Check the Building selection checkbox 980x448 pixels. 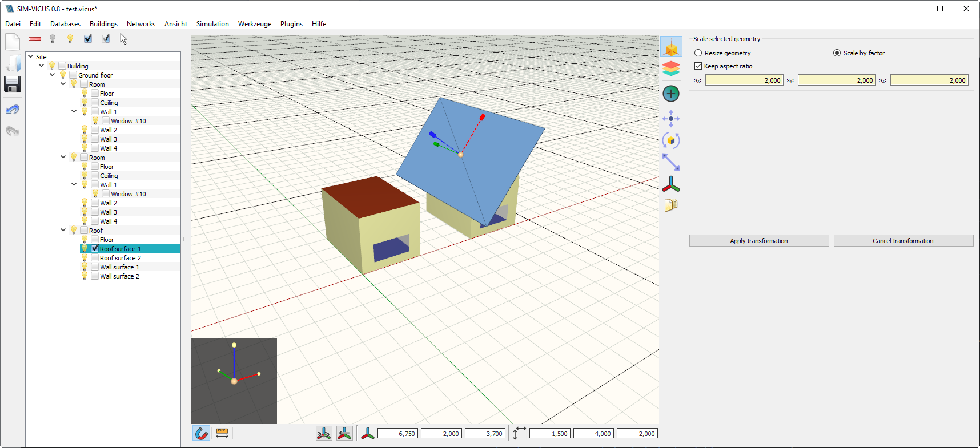click(63, 66)
